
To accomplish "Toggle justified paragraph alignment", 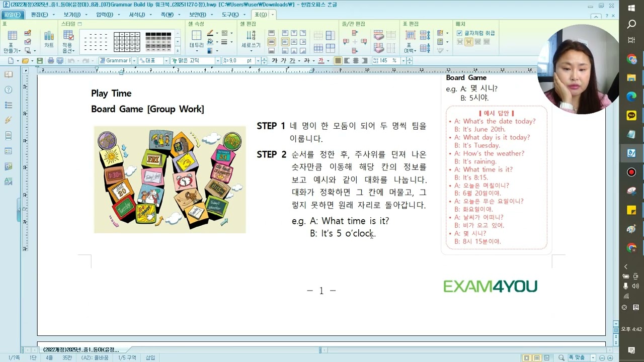I will 338,60.
